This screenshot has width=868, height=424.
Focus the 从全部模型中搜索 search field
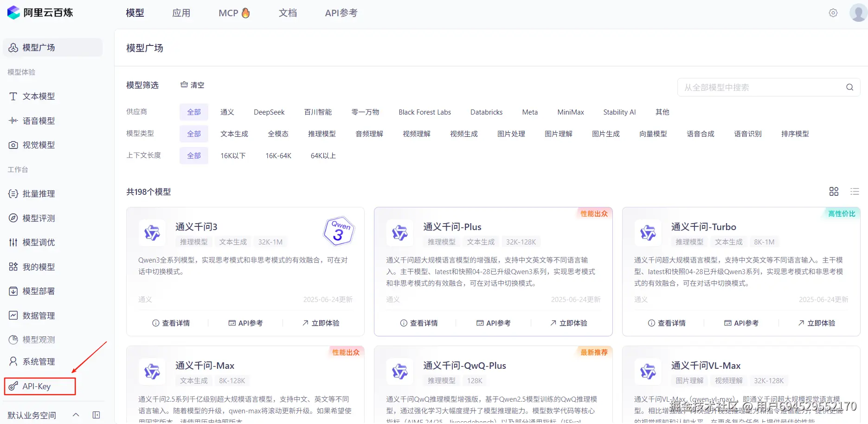[x=769, y=87]
